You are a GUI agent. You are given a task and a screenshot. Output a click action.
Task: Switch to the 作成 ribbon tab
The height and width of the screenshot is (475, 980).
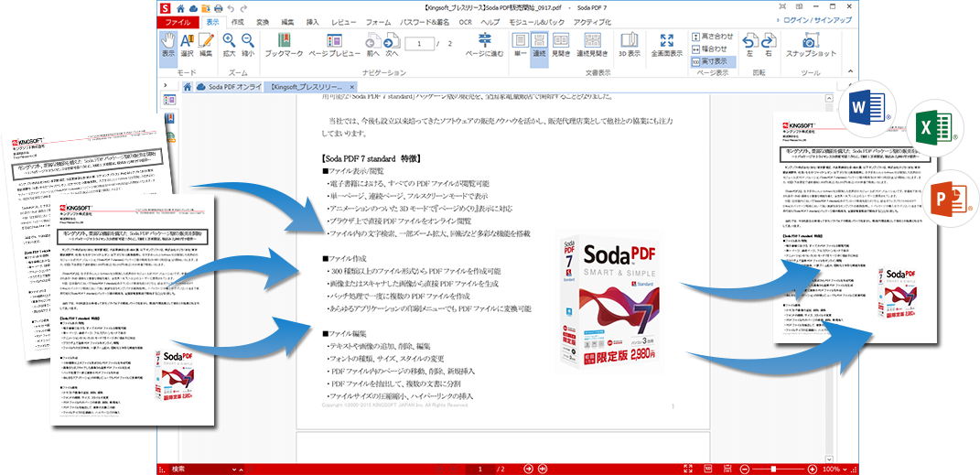pyautogui.click(x=238, y=22)
